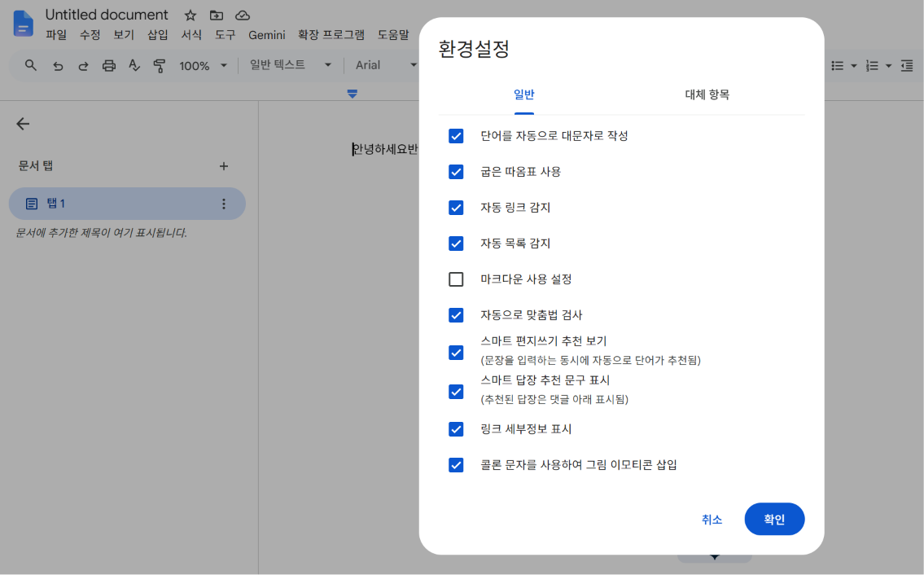Switch to the 대체 항목 tab
This screenshot has height=575, width=924.
(x=707, y=94)
